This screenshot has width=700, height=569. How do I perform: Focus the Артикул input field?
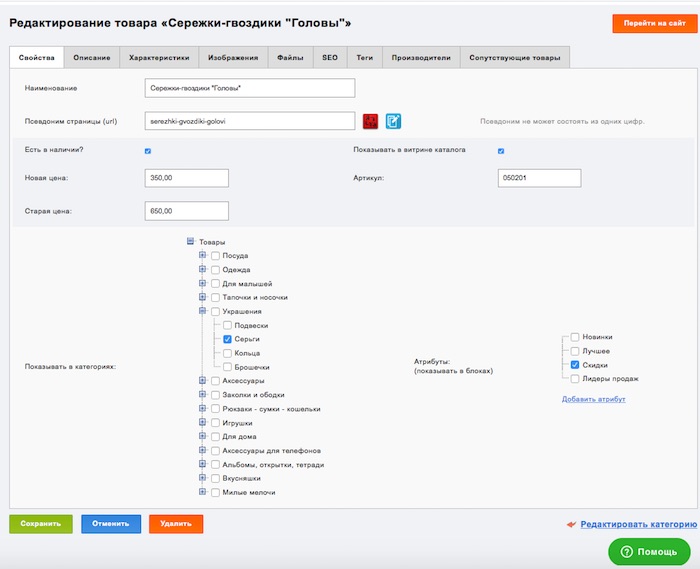pyautogui.click(x=539, y=178)
